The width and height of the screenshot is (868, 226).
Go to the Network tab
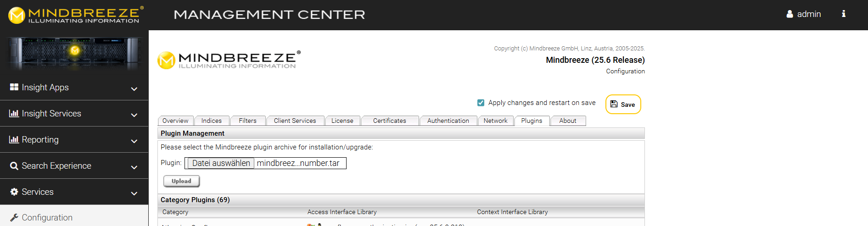click(496, 121)
